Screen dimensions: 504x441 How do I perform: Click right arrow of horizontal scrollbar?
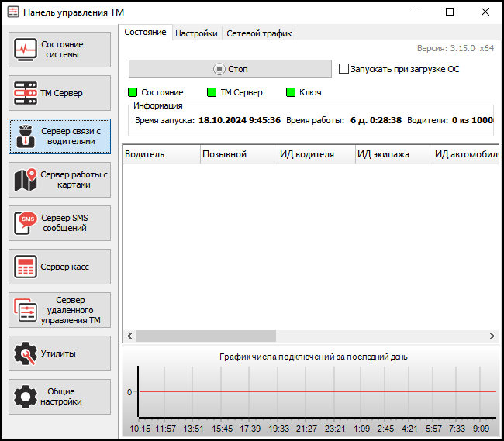click(492, 336)
